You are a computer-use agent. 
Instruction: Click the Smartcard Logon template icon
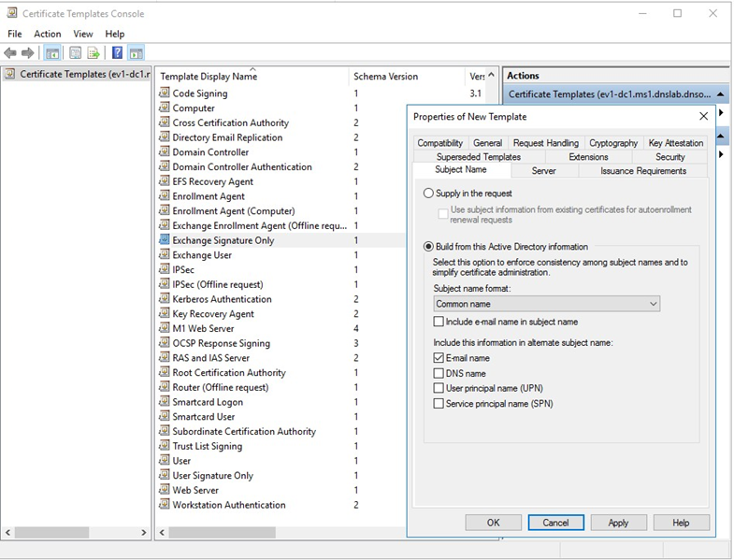click(165, 401)
